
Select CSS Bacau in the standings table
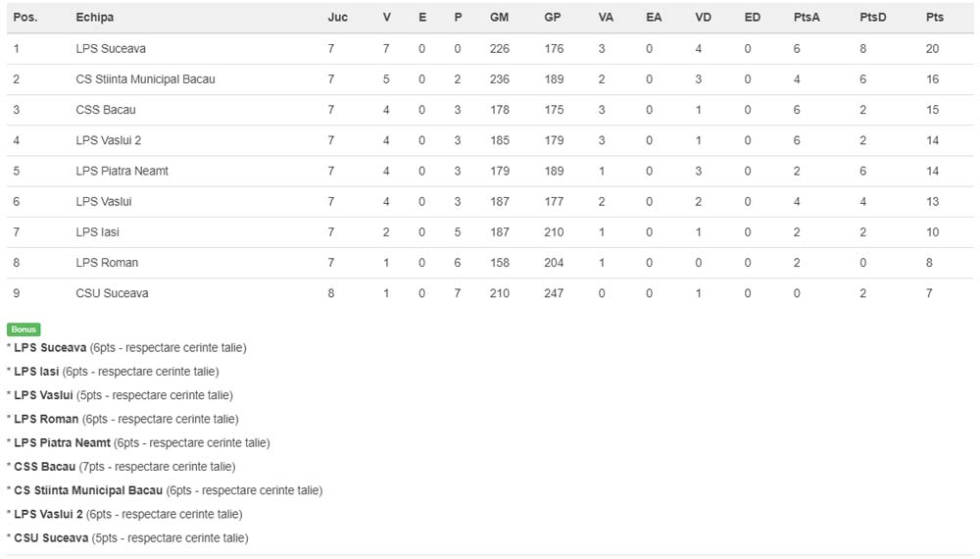pos(106,110)
